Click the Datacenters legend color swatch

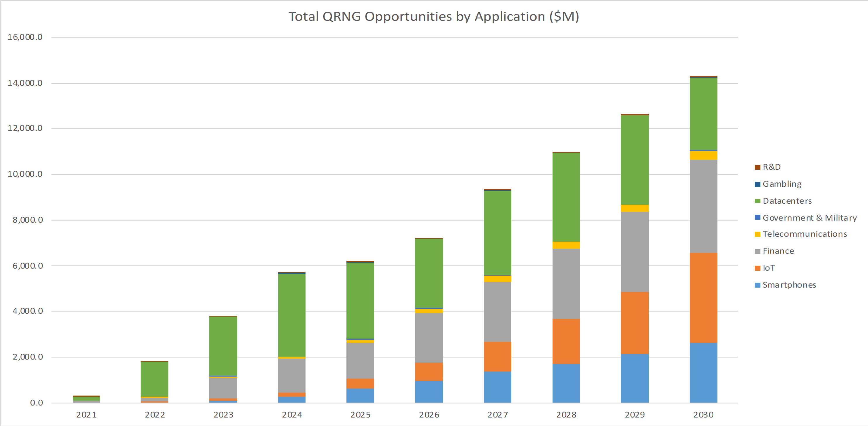(757, 201)
